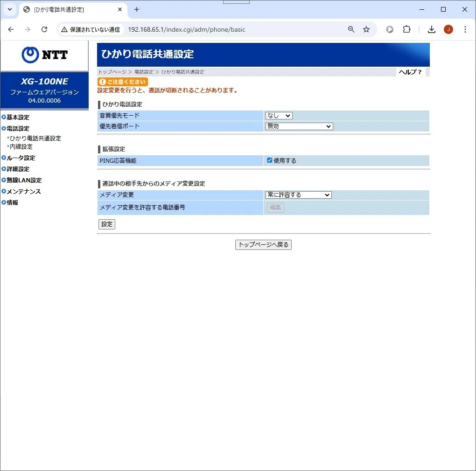Open the Chrome three-dot menu

pos(465,29)
